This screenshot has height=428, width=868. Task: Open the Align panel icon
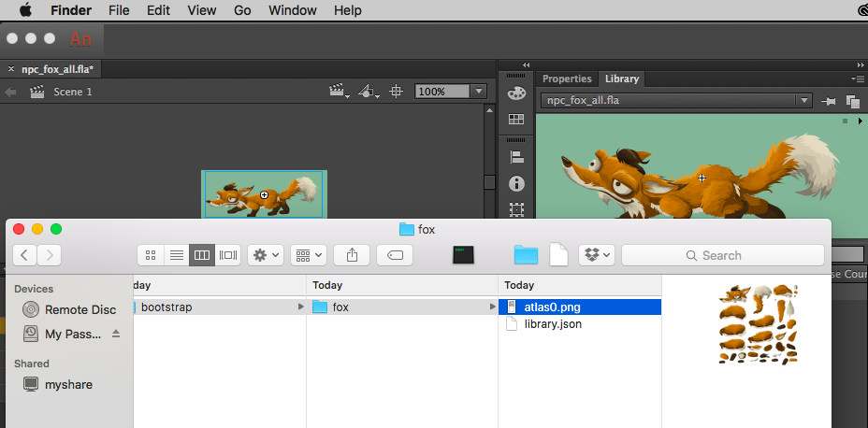[515, 158]
